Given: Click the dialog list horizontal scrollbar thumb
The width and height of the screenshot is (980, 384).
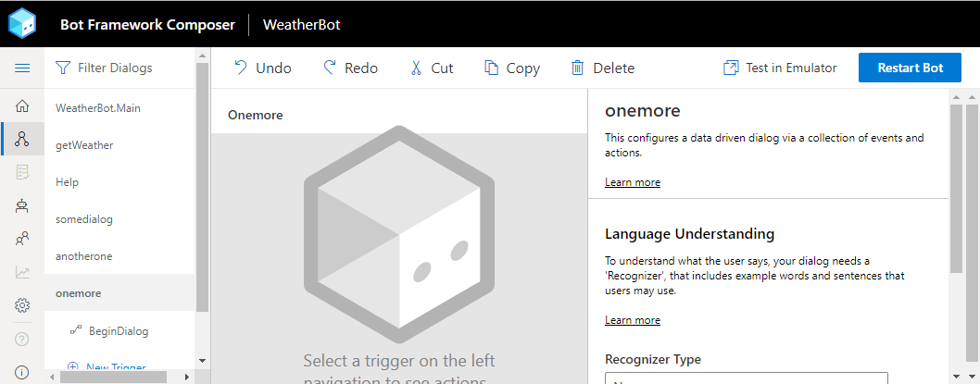Looking at the screenshot, I should click(114, 378).
